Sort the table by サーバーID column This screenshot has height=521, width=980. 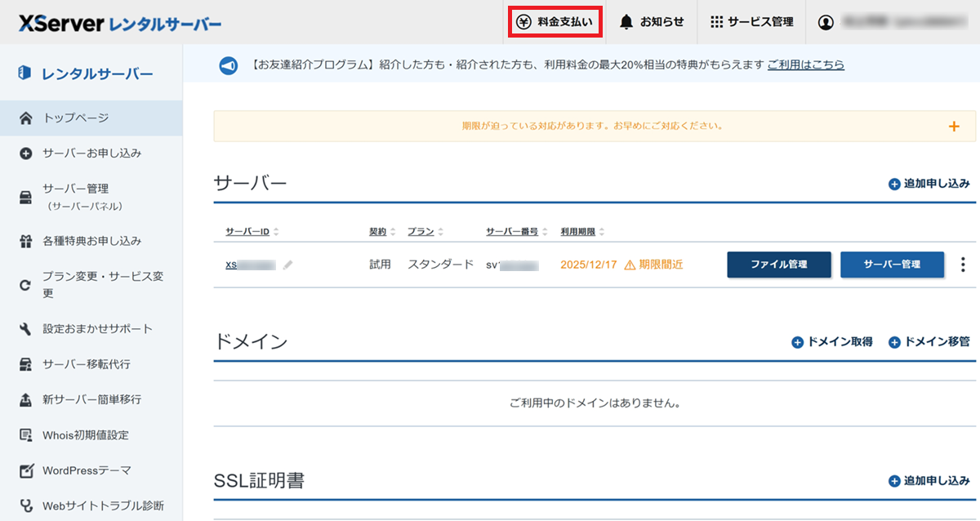[252, 232]
